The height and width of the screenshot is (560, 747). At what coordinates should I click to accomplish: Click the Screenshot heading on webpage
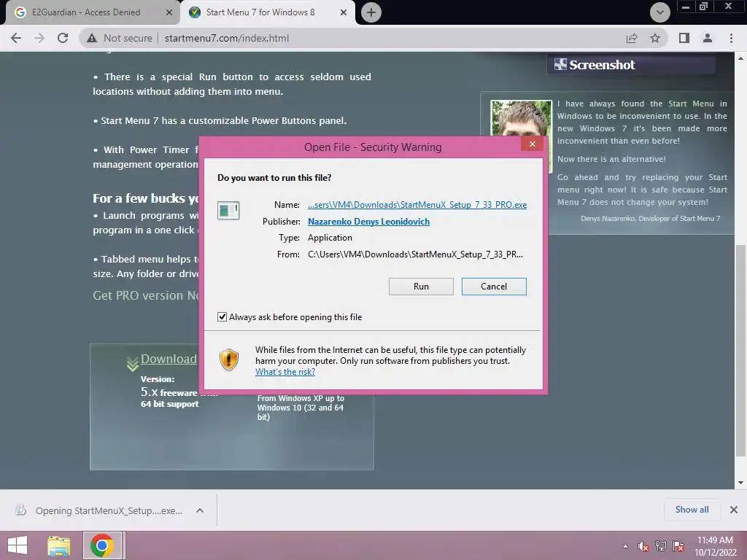pos(602,65)
